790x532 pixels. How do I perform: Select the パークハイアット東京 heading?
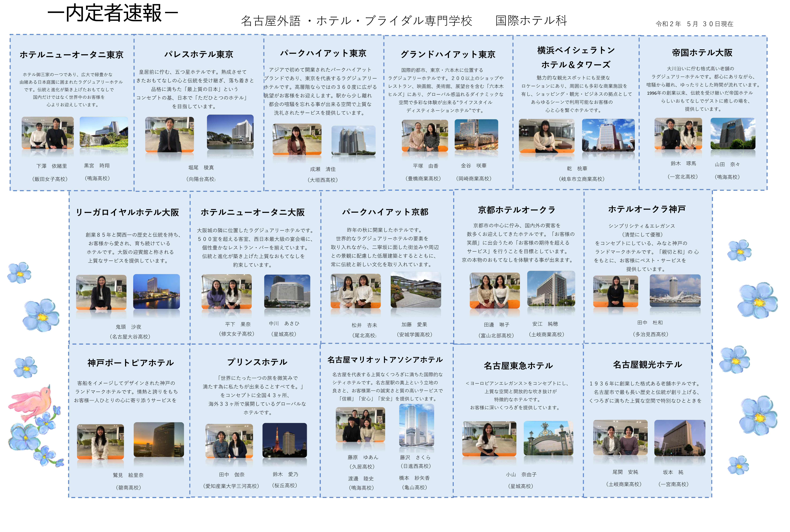[x=323, y=53]
